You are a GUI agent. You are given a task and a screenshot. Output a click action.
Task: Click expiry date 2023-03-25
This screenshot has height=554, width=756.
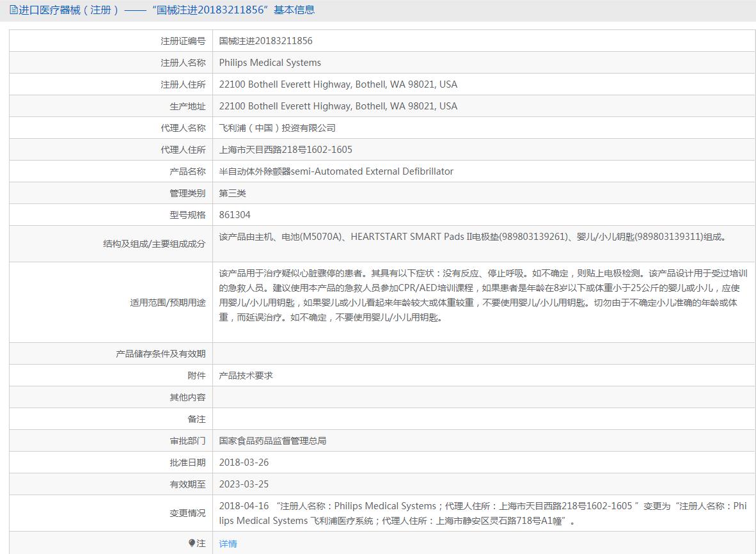(x=244, y=484)
